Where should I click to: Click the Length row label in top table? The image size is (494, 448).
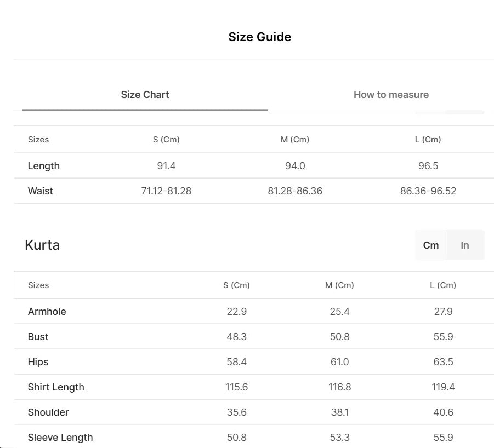pyautogui.click(x=44, y=166)
